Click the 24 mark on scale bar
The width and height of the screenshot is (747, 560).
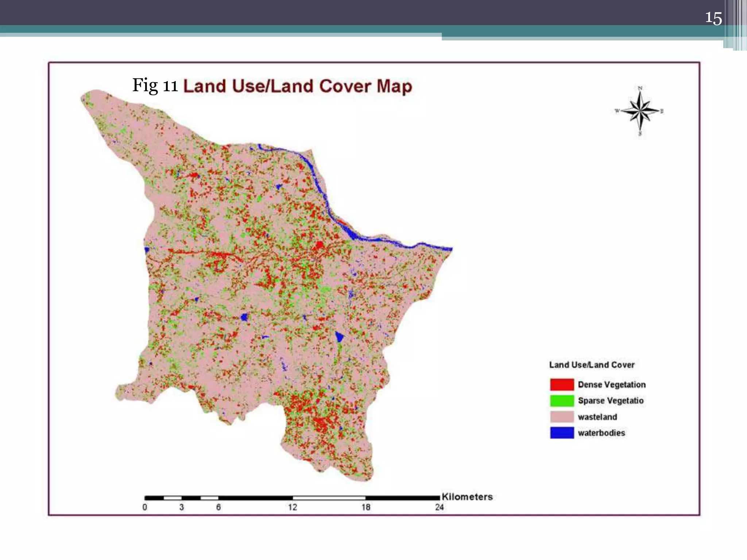click(439, 507)
